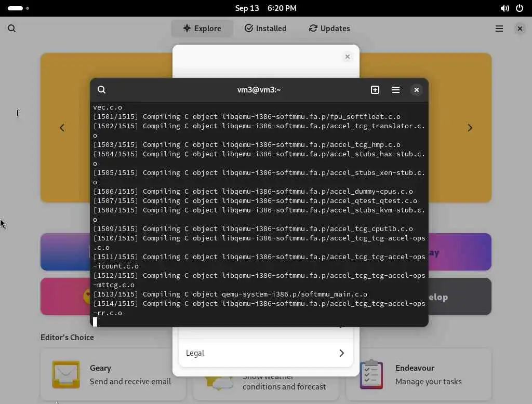Click terminal line [1501/1515] fpu_softfloat.c.o

pyautogui.click(x=247, y=117)
